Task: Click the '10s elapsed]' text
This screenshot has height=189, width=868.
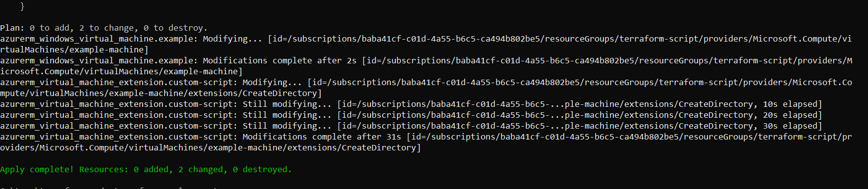Action: pos(792,104)
